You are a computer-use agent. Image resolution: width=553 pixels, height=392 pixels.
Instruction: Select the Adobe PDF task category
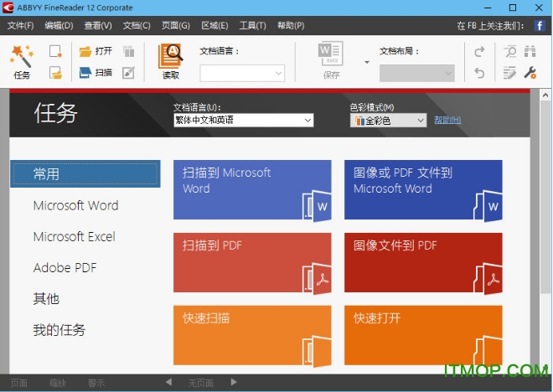pyautogui.click(x=65, y=268)
